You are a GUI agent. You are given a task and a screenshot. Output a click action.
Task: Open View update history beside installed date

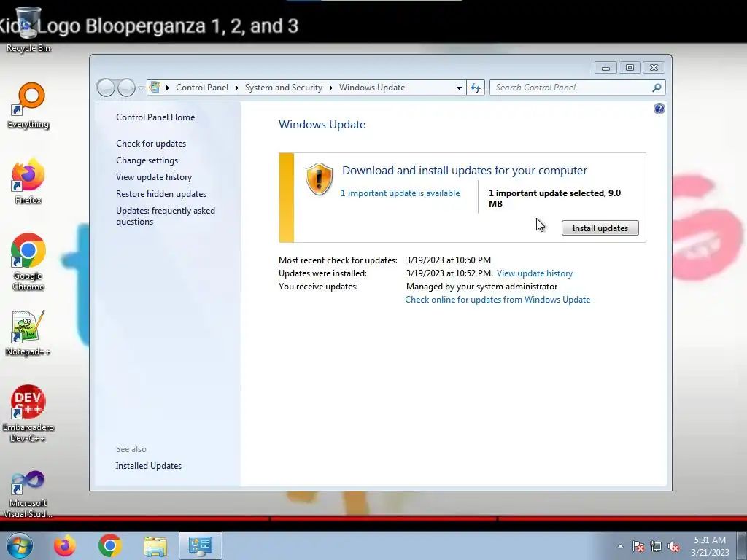click(535, 273)
